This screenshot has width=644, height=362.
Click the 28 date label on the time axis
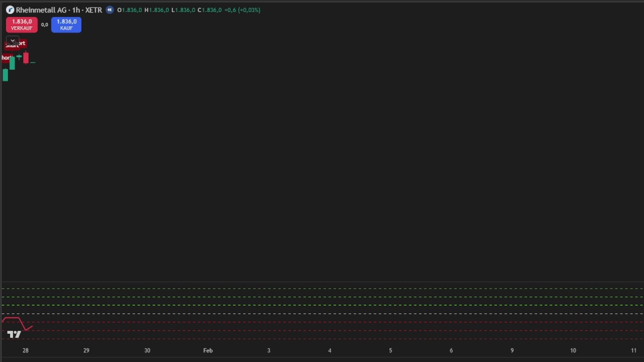click(x=25, y=350)
